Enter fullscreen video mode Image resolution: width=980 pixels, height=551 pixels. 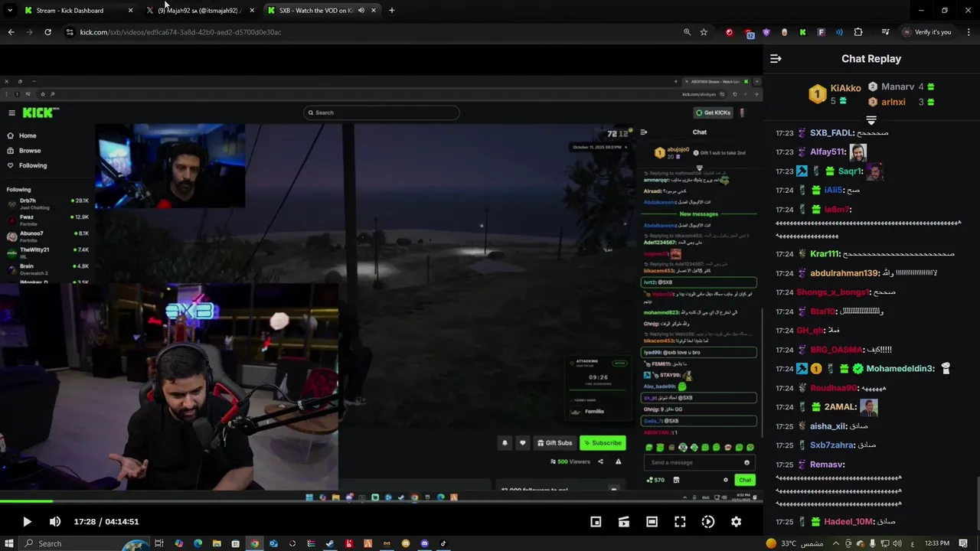pyautogui.click(x=680, y=522)
